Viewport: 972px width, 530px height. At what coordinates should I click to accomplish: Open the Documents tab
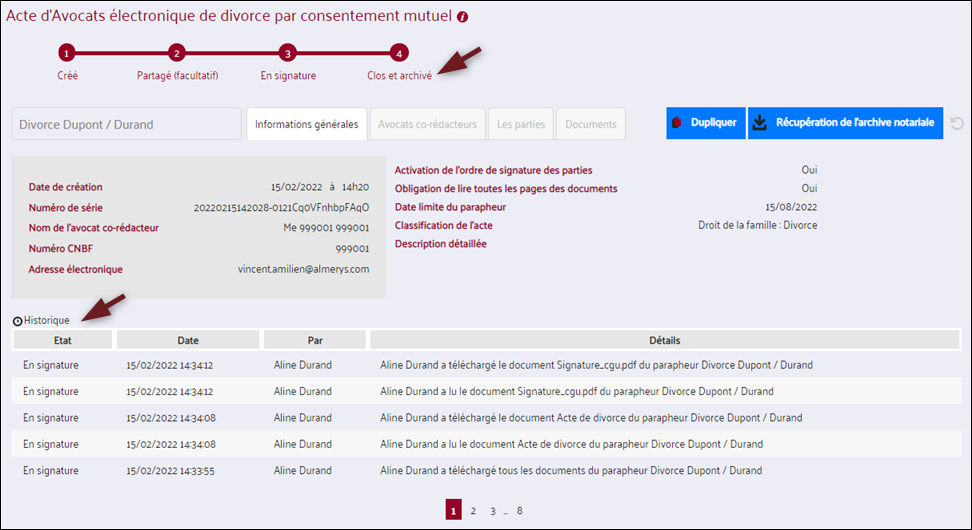tap(591, 124)
